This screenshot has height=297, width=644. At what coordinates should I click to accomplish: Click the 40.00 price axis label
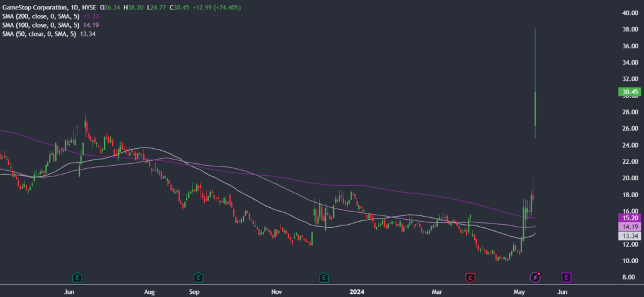coord(630,13)
